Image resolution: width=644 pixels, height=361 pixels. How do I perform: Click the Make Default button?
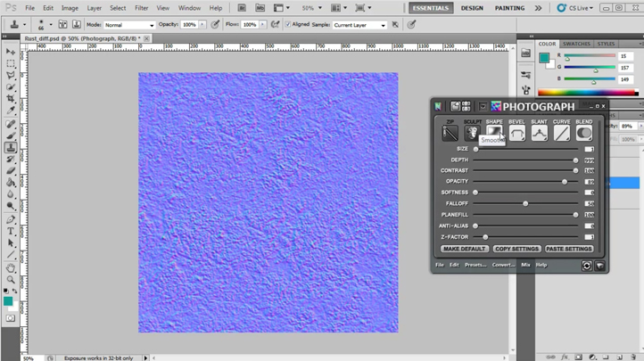coord(464,249)
